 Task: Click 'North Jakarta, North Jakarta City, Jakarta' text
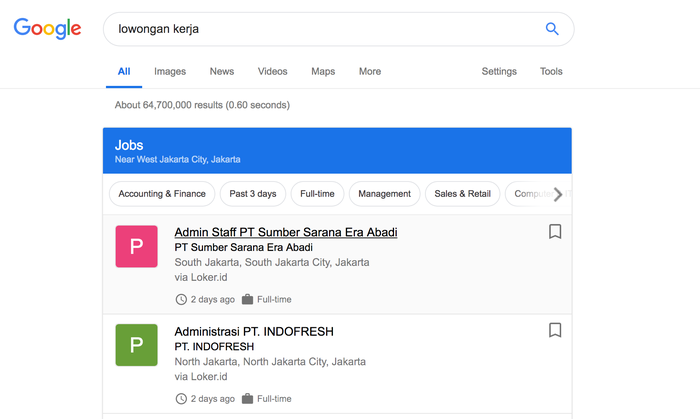pyautogui.click(x=270, y=361)
